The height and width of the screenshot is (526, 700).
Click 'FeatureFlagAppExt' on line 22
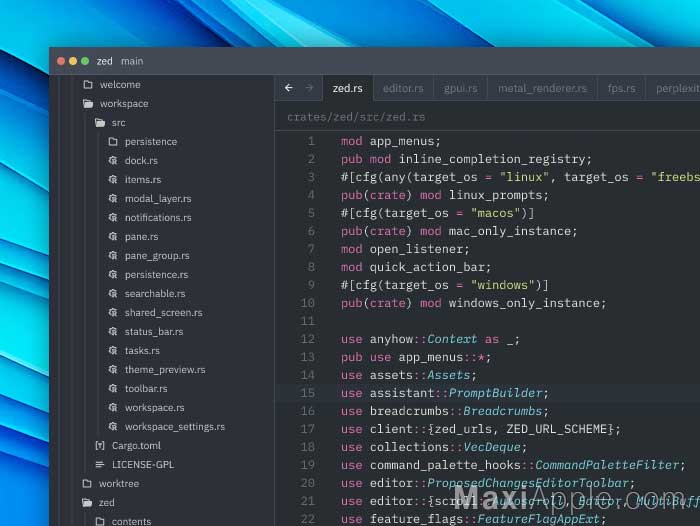coord(538,519)
